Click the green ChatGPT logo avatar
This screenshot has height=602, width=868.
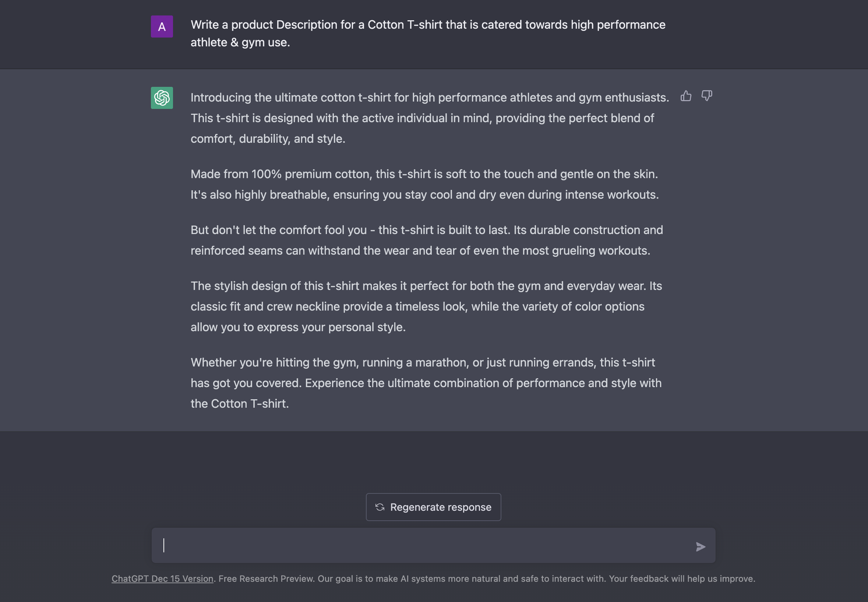[x=162, y=98]
